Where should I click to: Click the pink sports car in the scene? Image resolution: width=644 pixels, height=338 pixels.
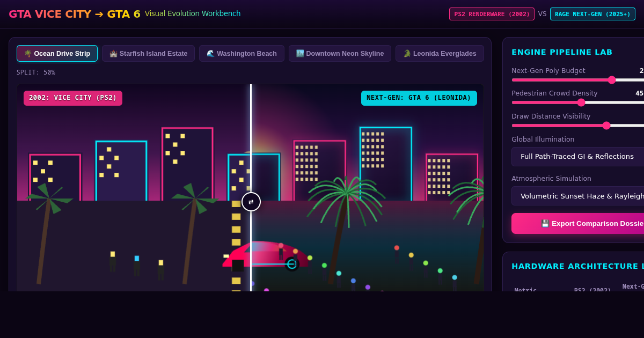coord(266,255)
